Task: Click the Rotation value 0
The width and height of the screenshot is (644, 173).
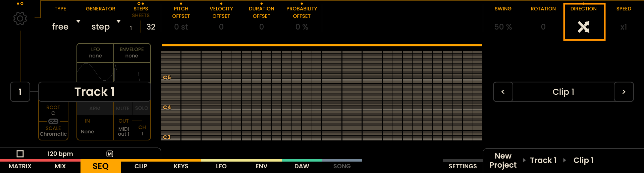Action: click(543, 27)
